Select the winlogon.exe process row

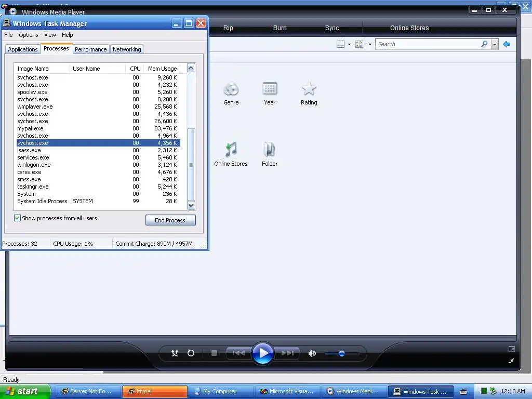(98, 165)
